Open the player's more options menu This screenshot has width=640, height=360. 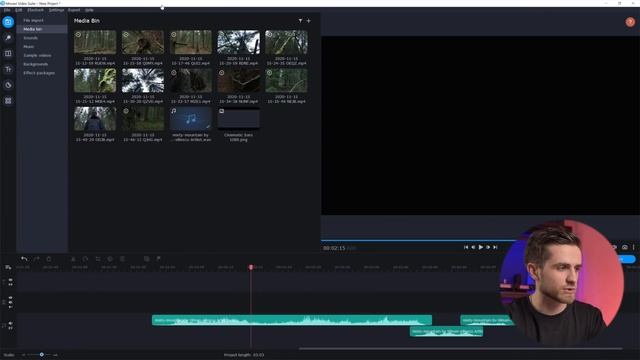tap(633, 247)
